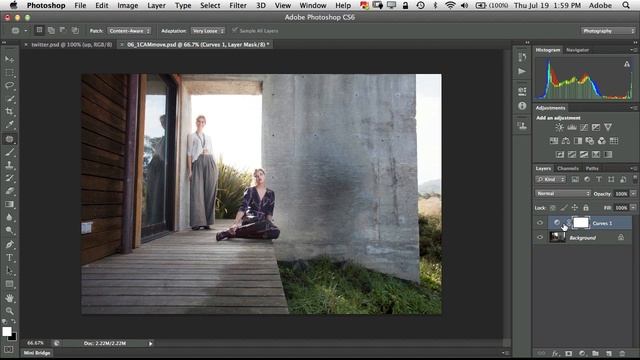The height and width of the screenshot is (360, 640).
Task: Switch to the Navigator tab
Action: coord(578,50)
